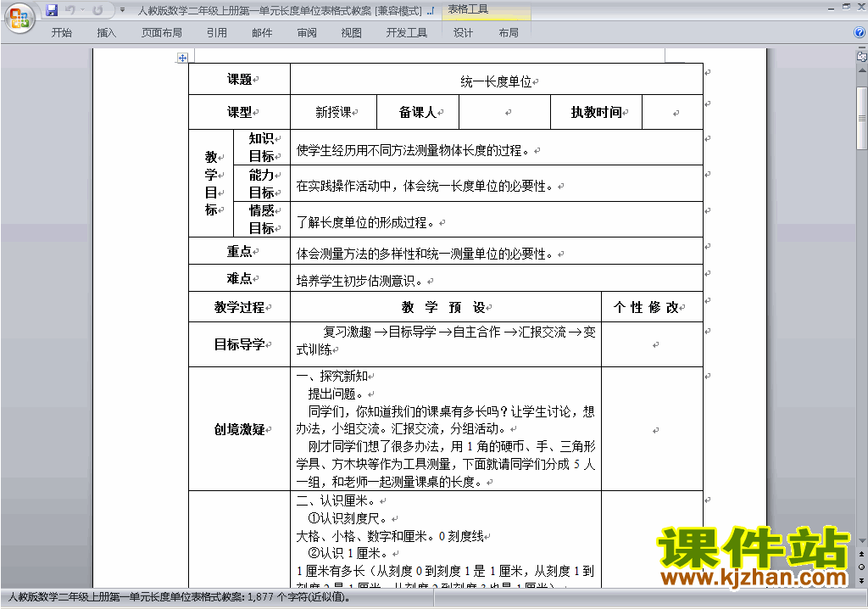Screen dimensions: 868x609
Task: Click text 在实践操作活动中，体会统一长度单位的必要性
Action: point(425,187)
